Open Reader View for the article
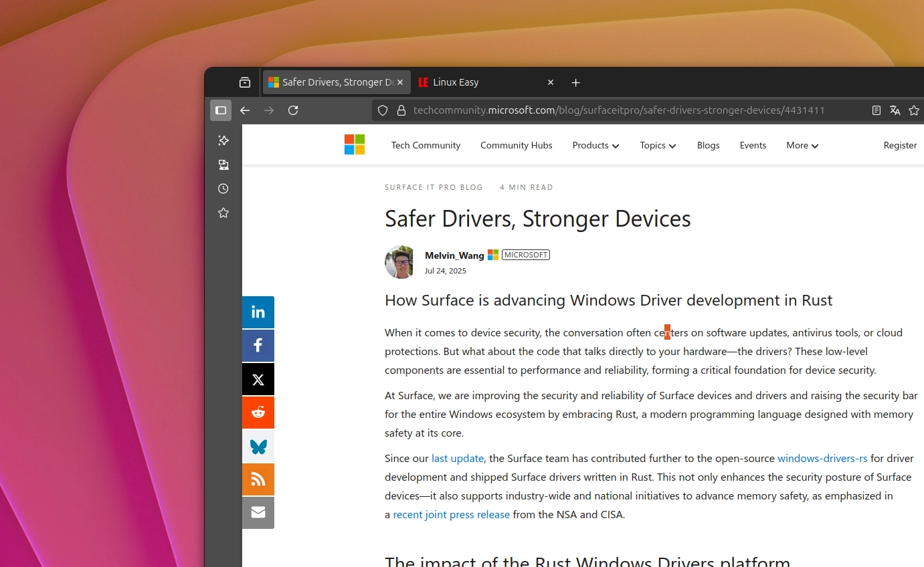Viewport: 924px width, 567px height. click(876, 110)
